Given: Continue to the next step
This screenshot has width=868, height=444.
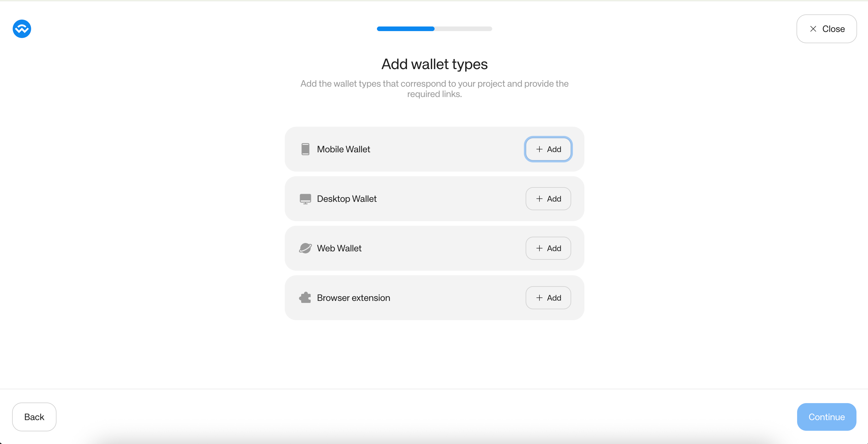Looking at the screenshot, I should tap(827, 417).
